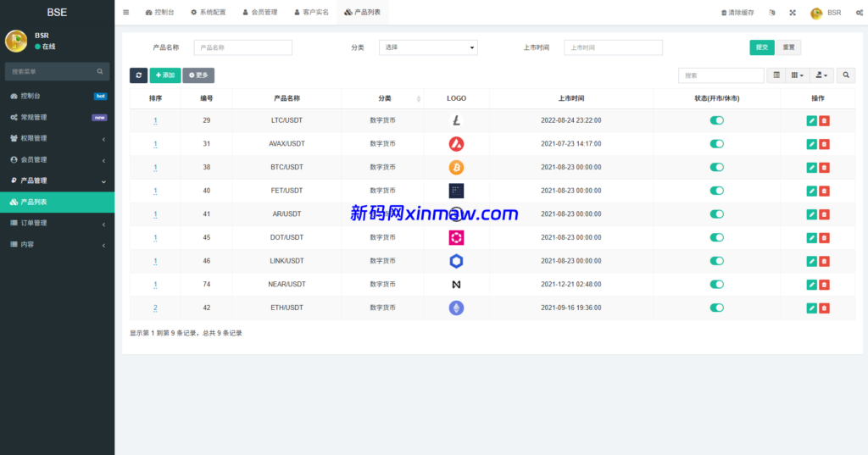Edit the AVAX/USDT product row
868x455 pixels.
tap(811, 144)
